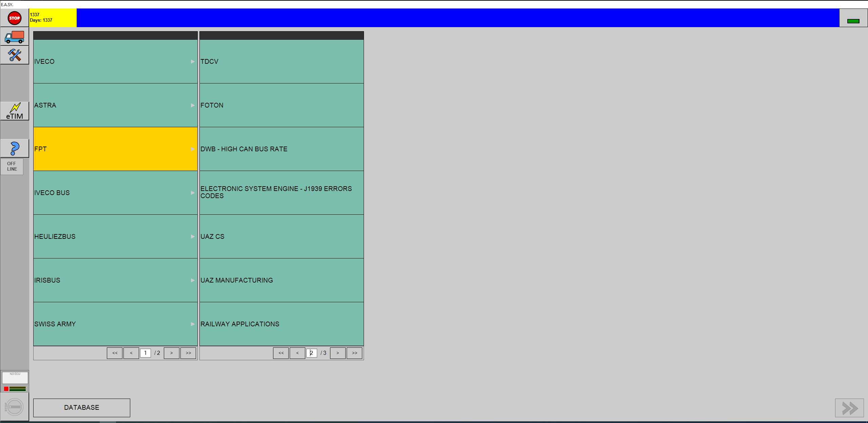Image resolution: width=868 pixels, height=423 pixels.
Task: Go to next page of second list
Action: (338, 353)
